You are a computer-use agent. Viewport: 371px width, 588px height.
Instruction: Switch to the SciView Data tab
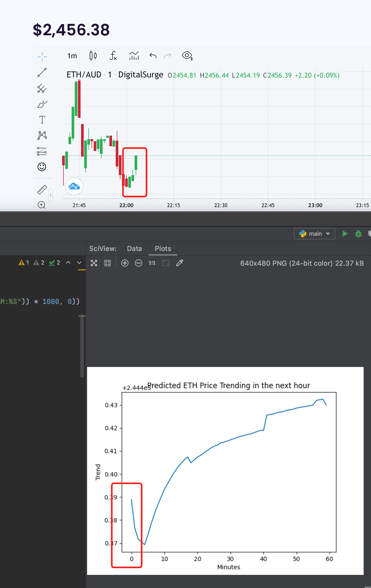click(134, 249)
